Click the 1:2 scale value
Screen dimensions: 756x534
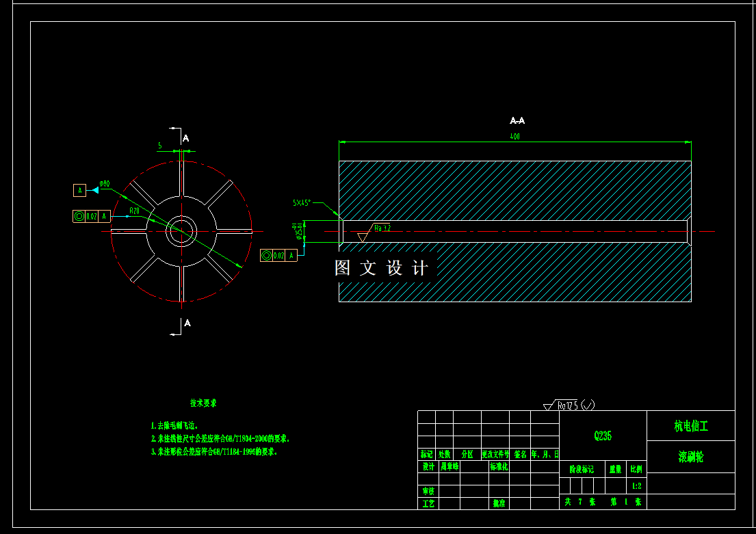point(637,486)
